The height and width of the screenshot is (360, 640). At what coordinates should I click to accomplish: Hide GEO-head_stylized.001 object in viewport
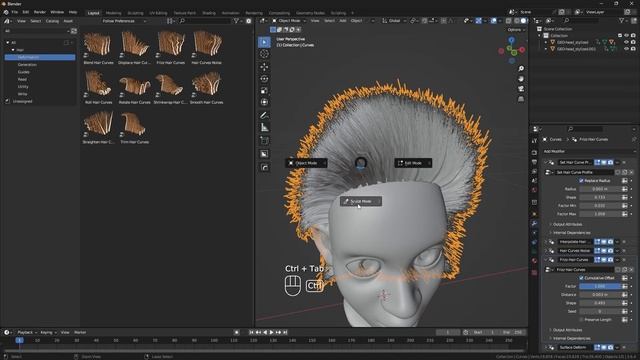(626, 49)
